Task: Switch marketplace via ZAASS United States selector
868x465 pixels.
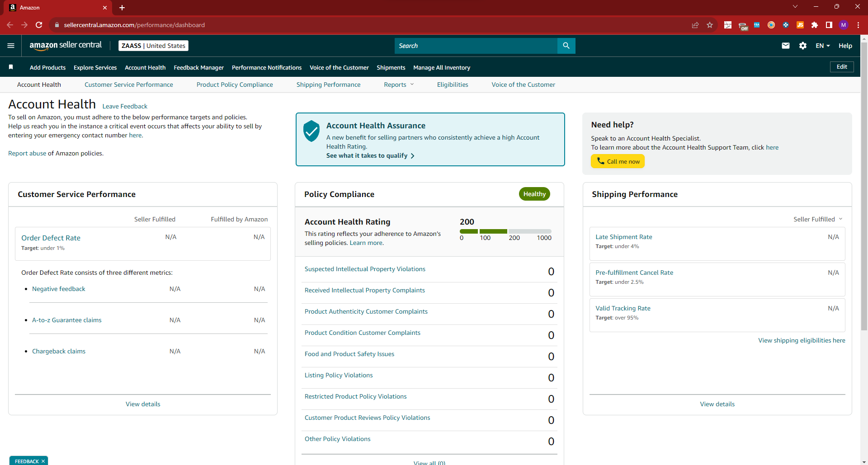Action: 153,46
